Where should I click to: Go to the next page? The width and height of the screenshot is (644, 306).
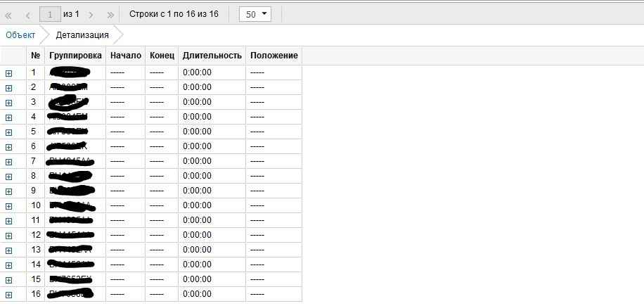[91, 14]
